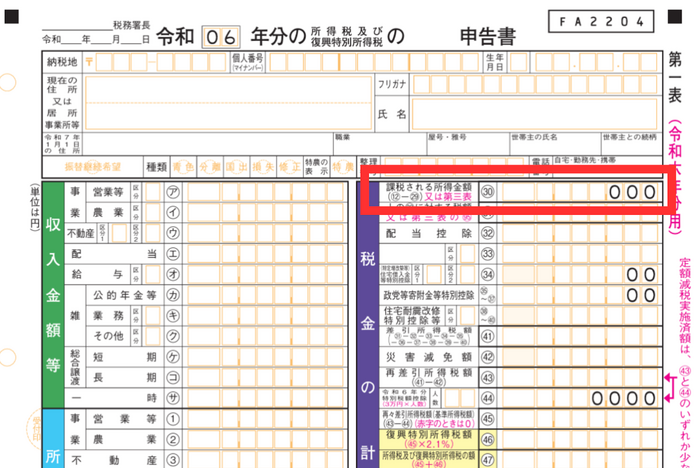Click the 税務署長 text at top
The image size is (700, 468).
click(132, 25)
